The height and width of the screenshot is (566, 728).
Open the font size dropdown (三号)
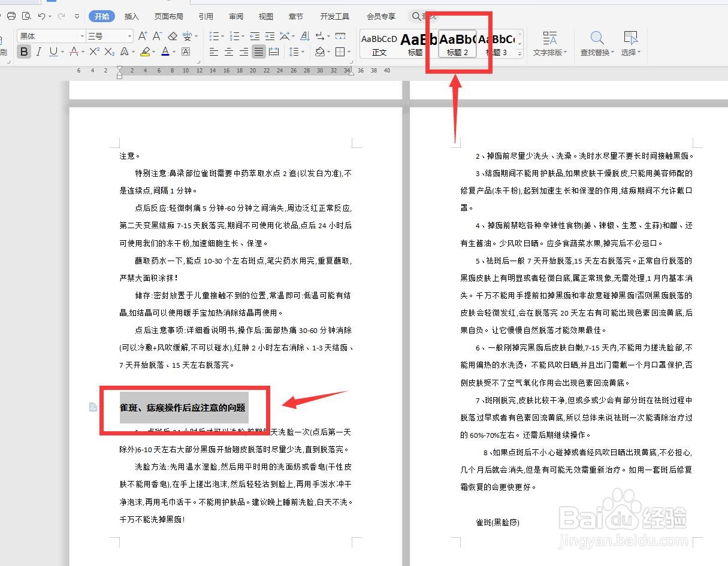click(x=130, y=37)
